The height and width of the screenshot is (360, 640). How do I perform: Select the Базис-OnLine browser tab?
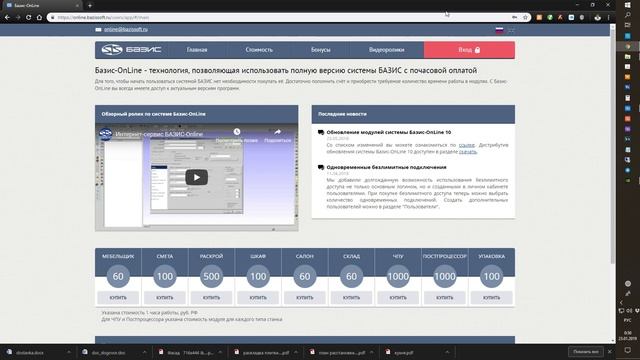click(x=41, y=5)
